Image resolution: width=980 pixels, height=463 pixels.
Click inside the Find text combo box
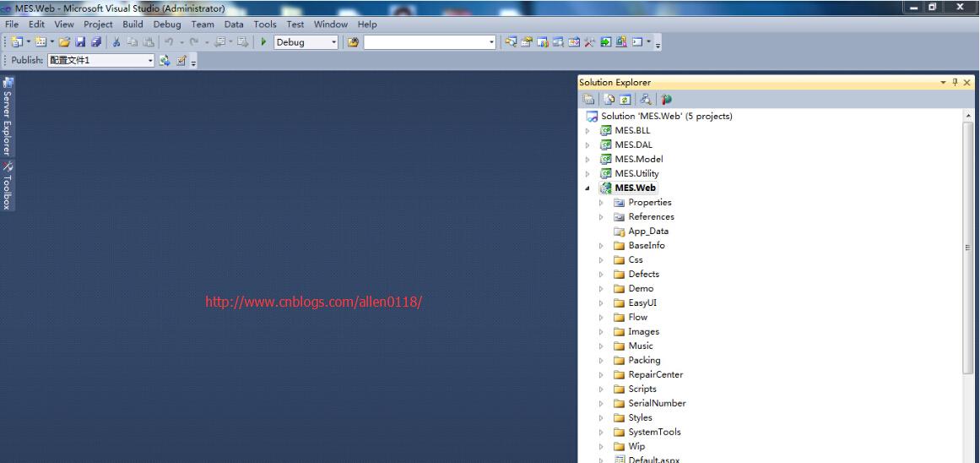click(x=425, y=42)
